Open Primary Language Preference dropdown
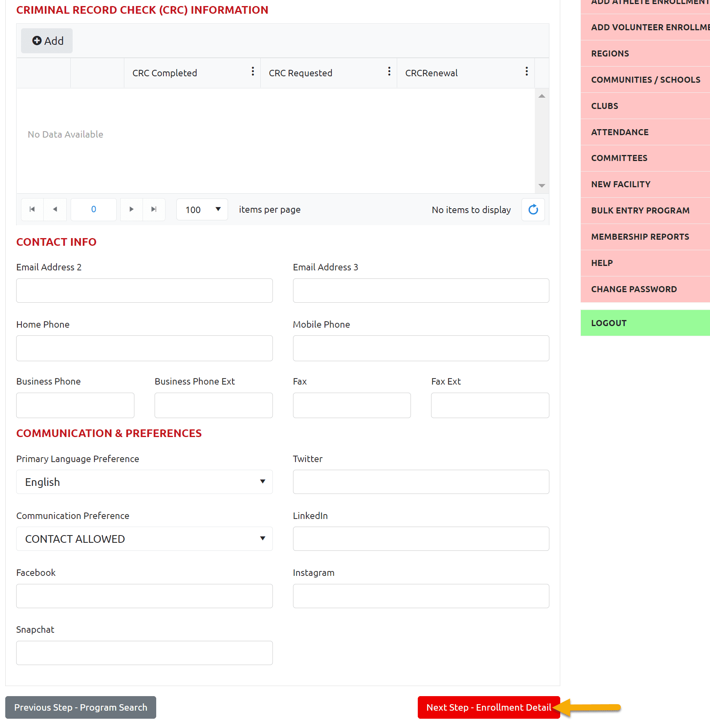The height and width of the screenshot is (728, 710). (145, 482)
